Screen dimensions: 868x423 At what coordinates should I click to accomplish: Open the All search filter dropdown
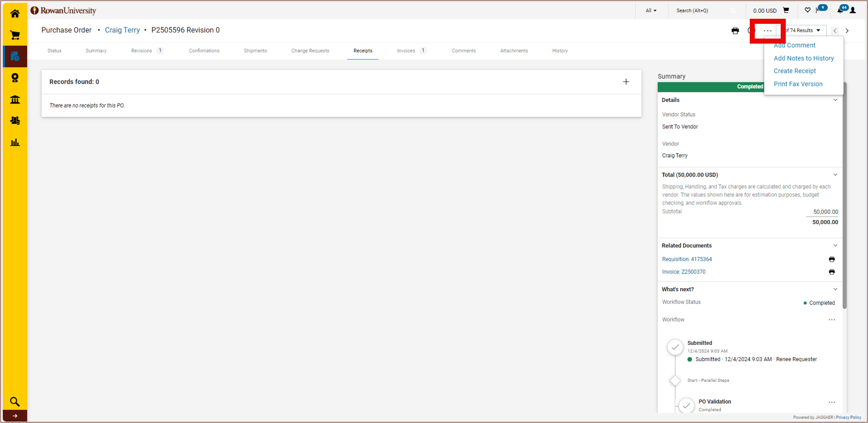[x=651, y=11]
